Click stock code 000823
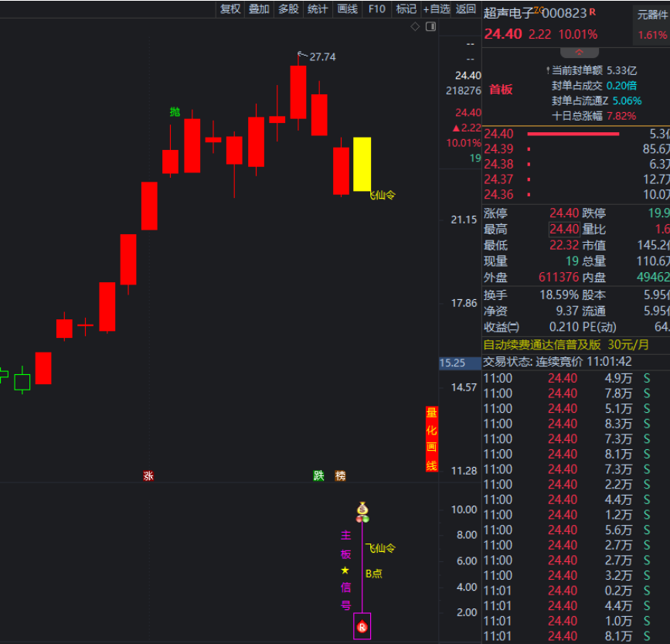 [x=564, y=13]
